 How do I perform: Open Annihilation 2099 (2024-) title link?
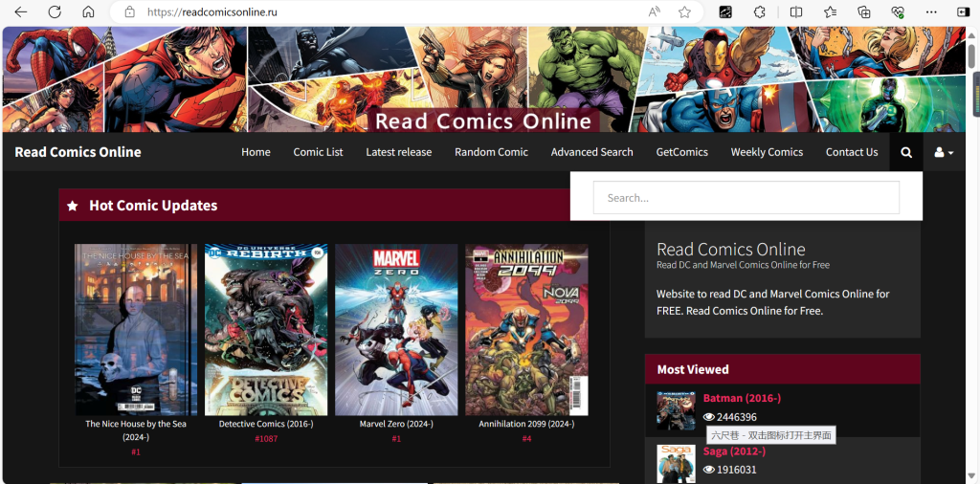click(x=526, y=424)
